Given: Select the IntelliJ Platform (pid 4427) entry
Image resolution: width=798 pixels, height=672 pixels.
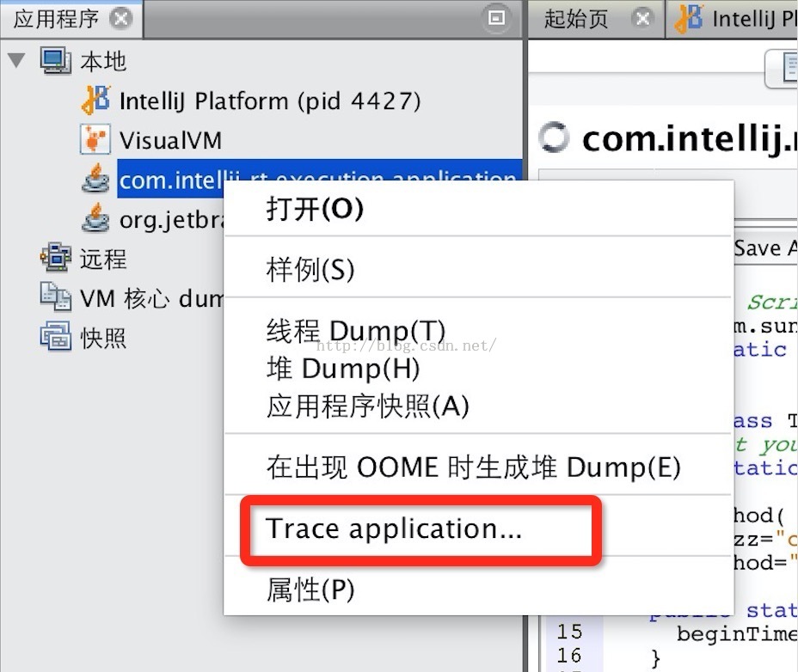Looking at the screenshot, I should [270, 101].
